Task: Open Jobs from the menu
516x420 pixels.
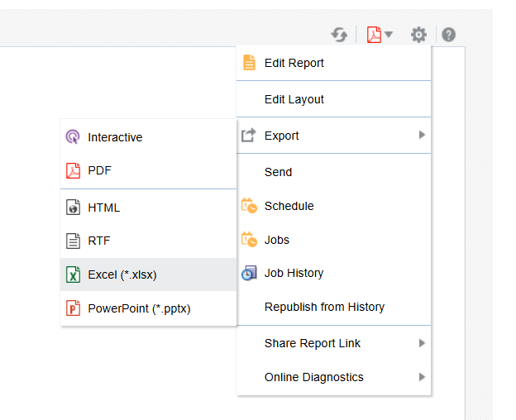Action: point(334,240)
